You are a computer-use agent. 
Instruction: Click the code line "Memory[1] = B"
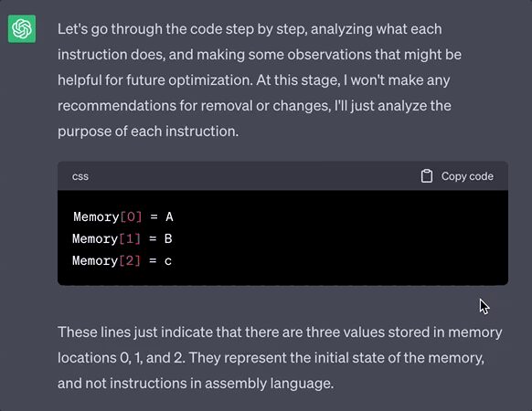(122, 238)
